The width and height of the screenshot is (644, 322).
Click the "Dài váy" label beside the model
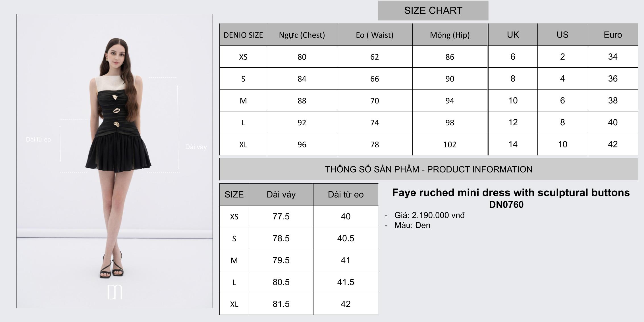click(196, 147)
